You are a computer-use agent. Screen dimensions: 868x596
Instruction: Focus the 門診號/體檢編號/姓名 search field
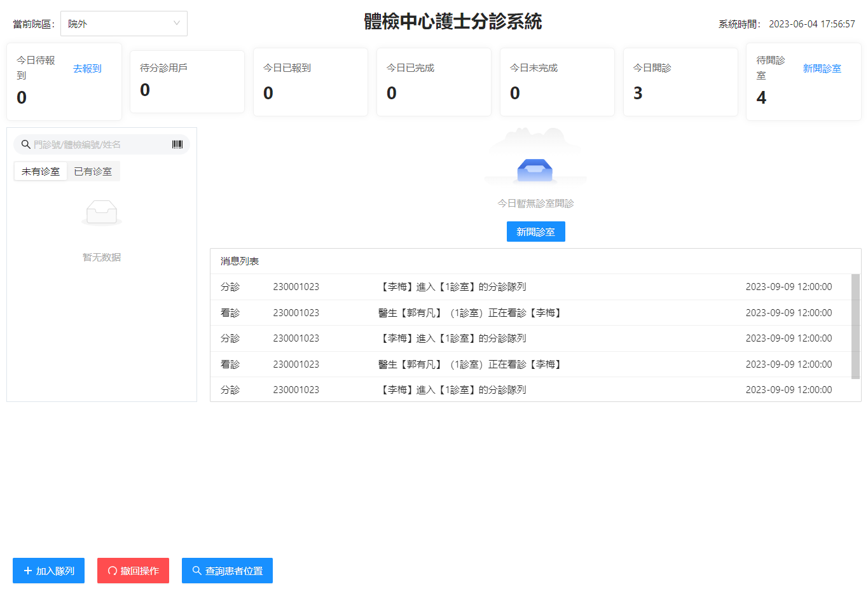pyautogui.click(x=102, y=144)
